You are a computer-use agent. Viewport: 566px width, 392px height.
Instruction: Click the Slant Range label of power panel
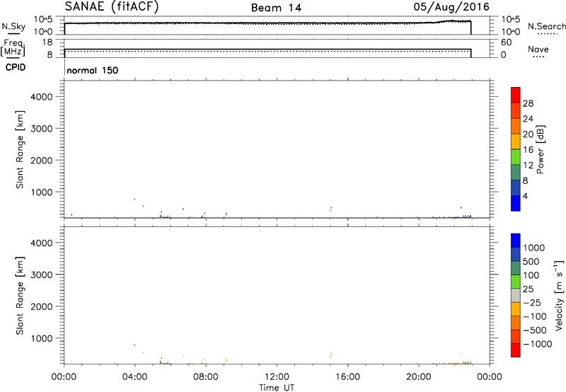pos(20,149)
